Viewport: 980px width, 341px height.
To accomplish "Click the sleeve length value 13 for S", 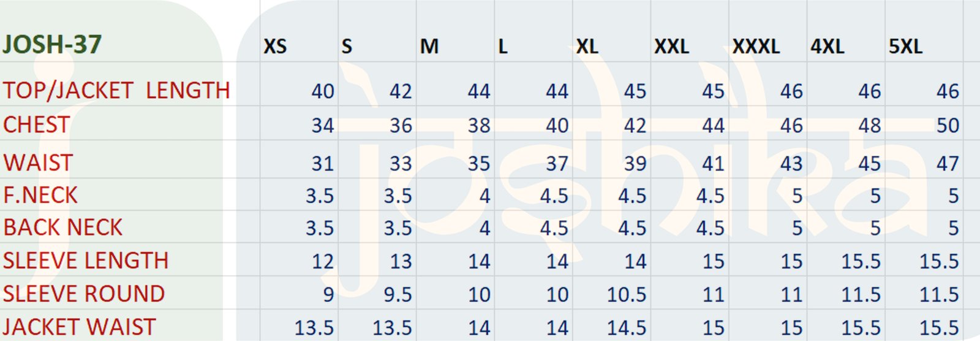I will tap(401, 261).
